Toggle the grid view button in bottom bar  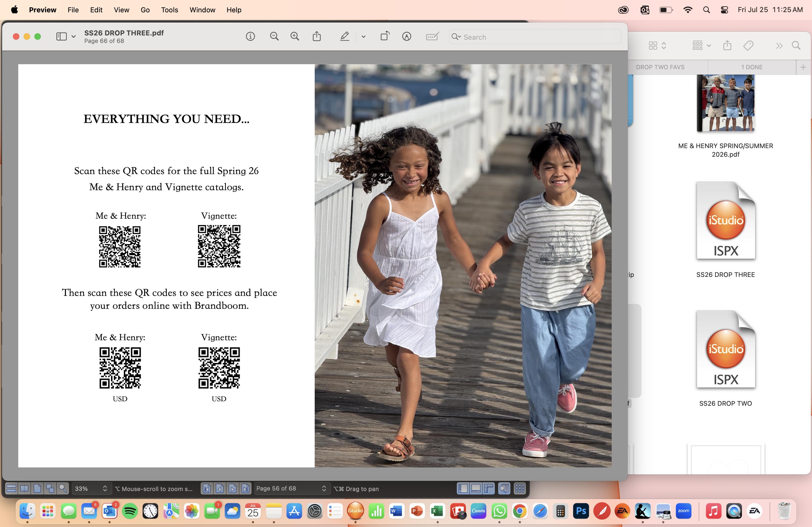(x=520, y=489)
